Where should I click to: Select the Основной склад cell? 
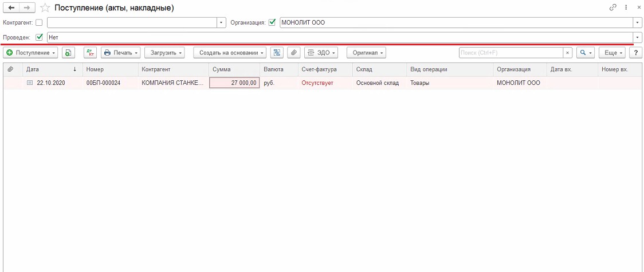(379, 83)
